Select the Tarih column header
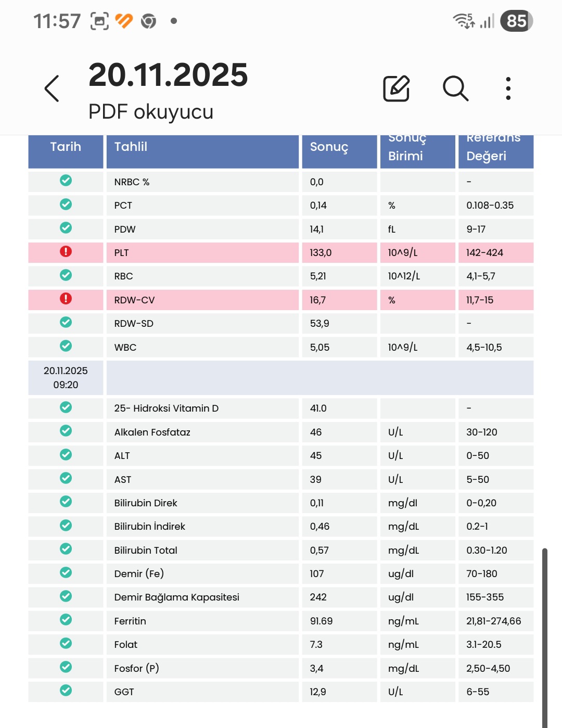562x728 pixels. click(66, 147)
